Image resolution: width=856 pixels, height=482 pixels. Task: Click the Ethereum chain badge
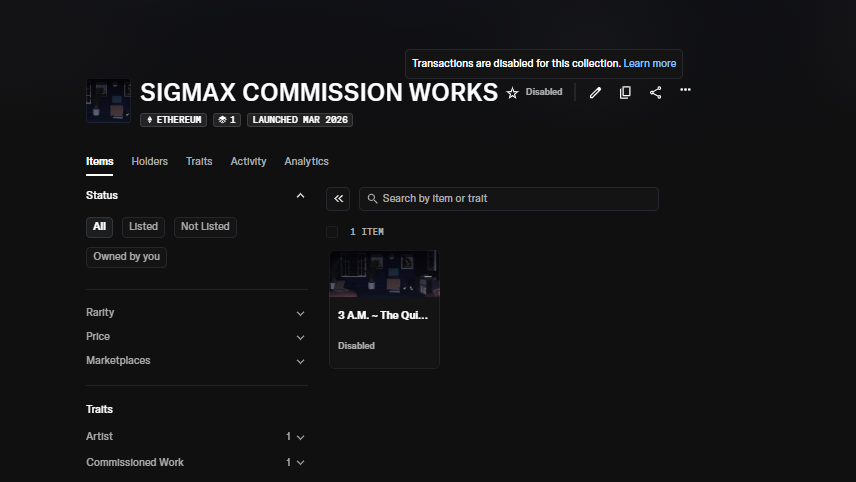pos(175,120)
